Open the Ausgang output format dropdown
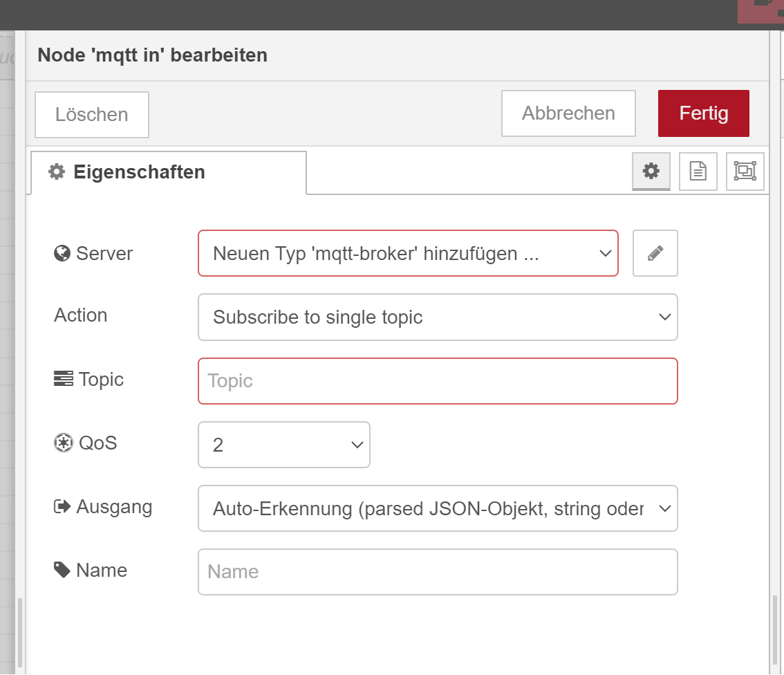This screenshot has width=784, height=675. pyautogui.click(x=438, y=508)
